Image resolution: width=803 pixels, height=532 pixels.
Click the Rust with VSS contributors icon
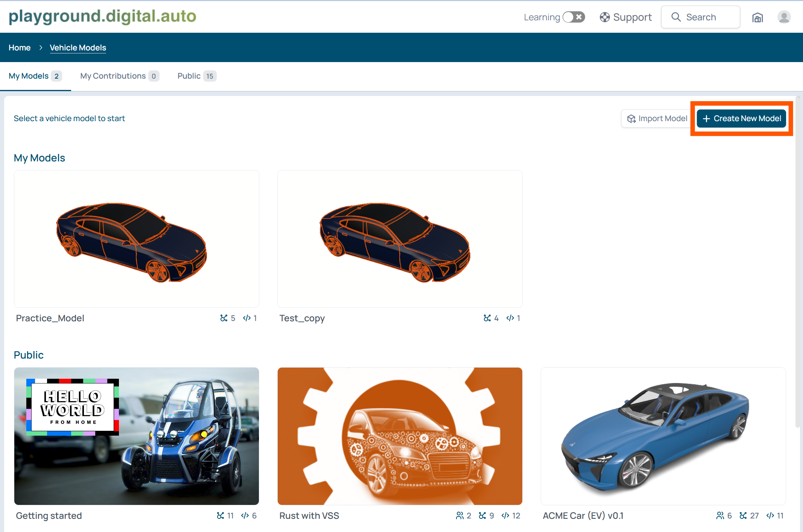459,515
